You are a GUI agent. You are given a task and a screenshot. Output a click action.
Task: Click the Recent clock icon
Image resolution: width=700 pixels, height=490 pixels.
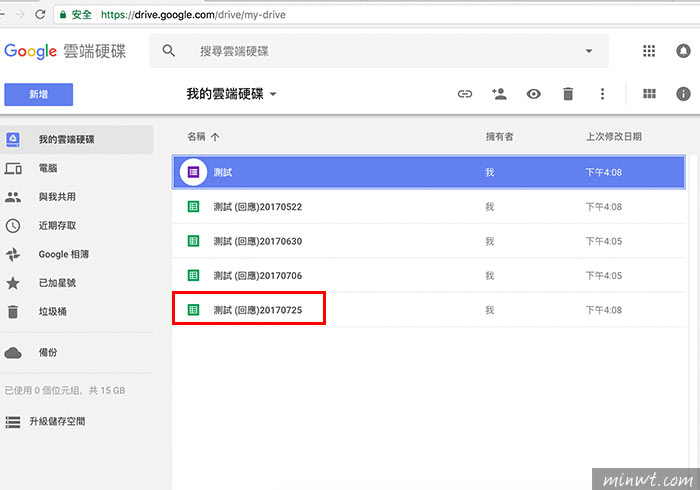point(13,226)
